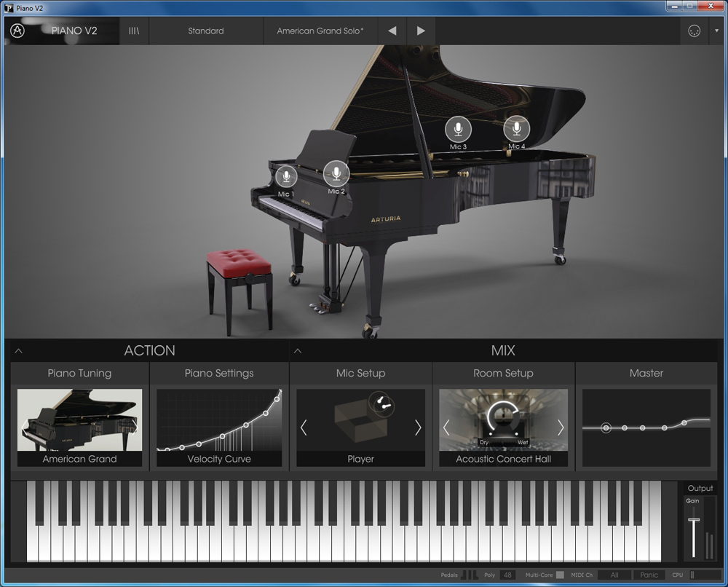The height and width of the screenshot is (587, 728).
Task: Select the Mic 3 microphone icon
Action: 458,130
